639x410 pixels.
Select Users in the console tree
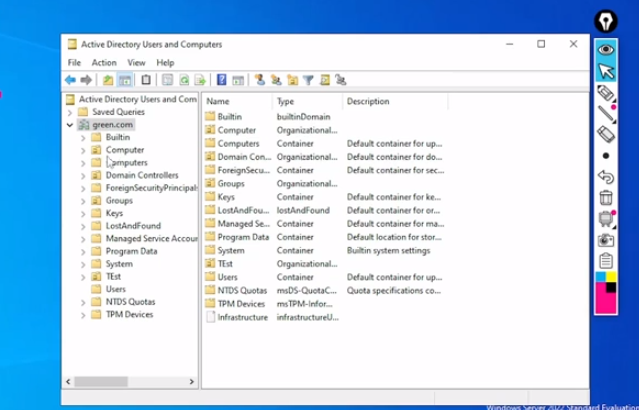click(x=116, y=289)
